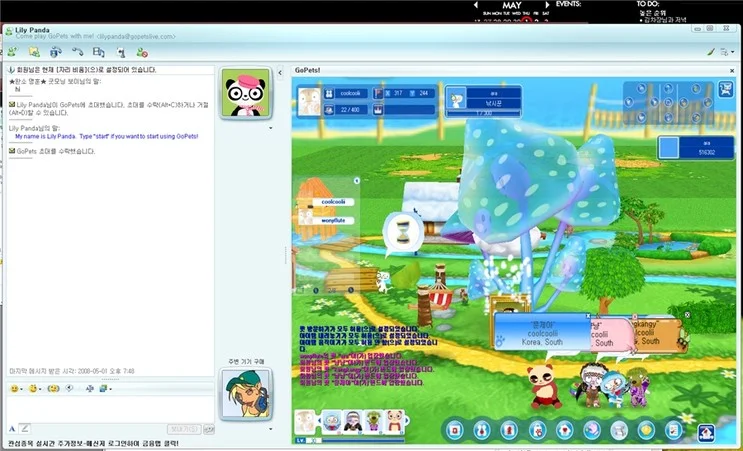Click the 516302 currency display panel
Image resolution: width=743 pixels, height=451 pixels.
(696, 147)
